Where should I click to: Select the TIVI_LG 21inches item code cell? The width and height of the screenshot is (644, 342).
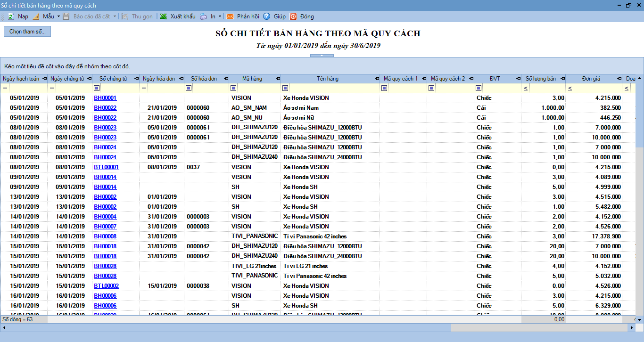point(255,266)
